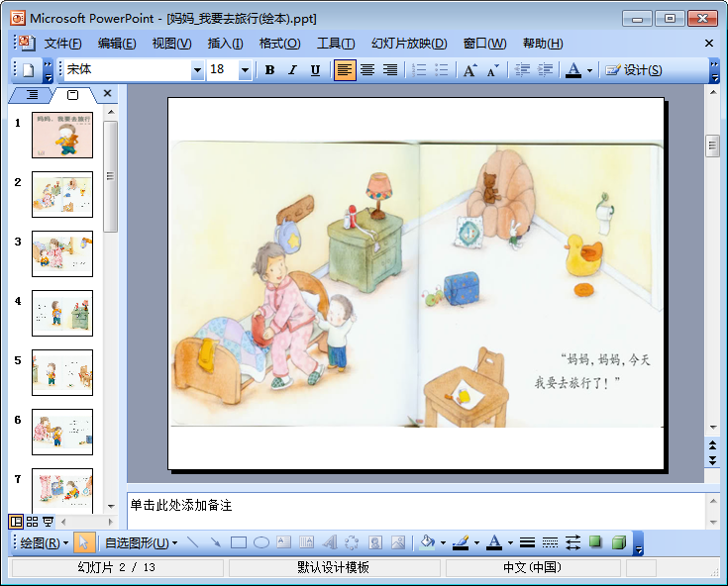728x586 pixels.
Task: Open the font name dropdown
Action: point(197,70)
